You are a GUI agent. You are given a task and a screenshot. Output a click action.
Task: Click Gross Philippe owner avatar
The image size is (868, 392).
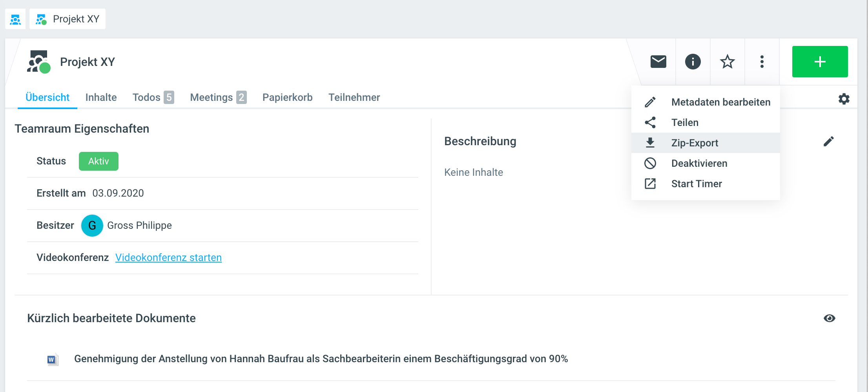click(x=92, y=225)
